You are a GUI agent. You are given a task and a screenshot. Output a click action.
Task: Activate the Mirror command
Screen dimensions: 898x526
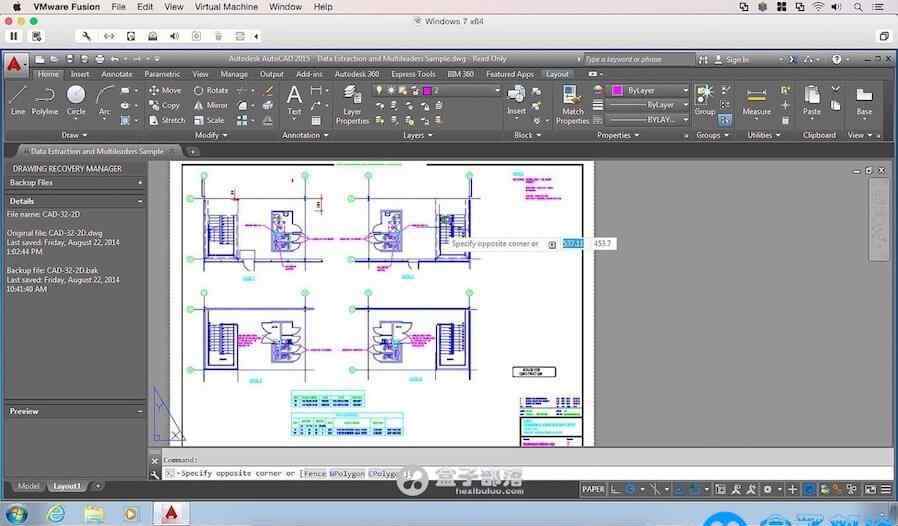tap(211, 105)
